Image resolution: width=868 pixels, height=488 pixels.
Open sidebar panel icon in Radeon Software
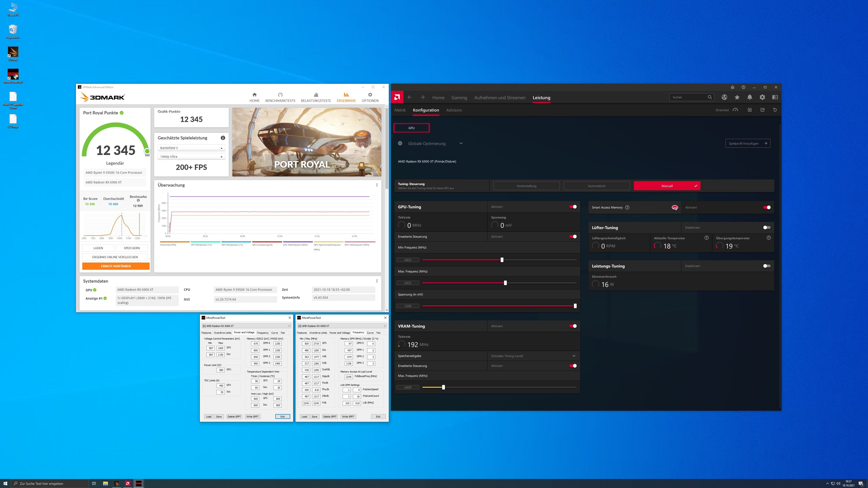(x=775, y=97)
